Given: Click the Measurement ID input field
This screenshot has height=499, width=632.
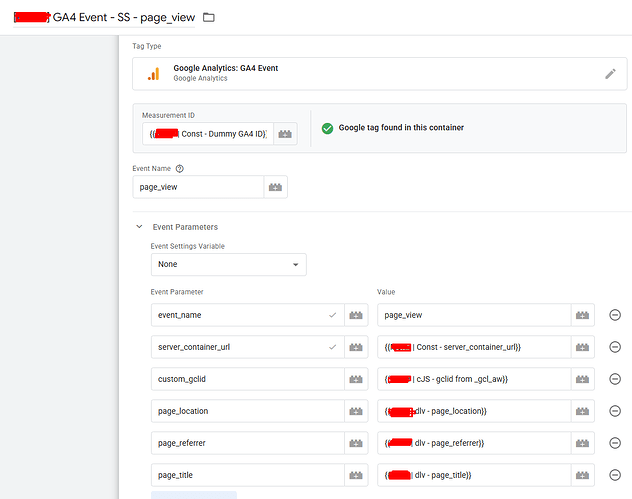Looking at the screenshot, I should pyautogui.click(x=208, y=134).
